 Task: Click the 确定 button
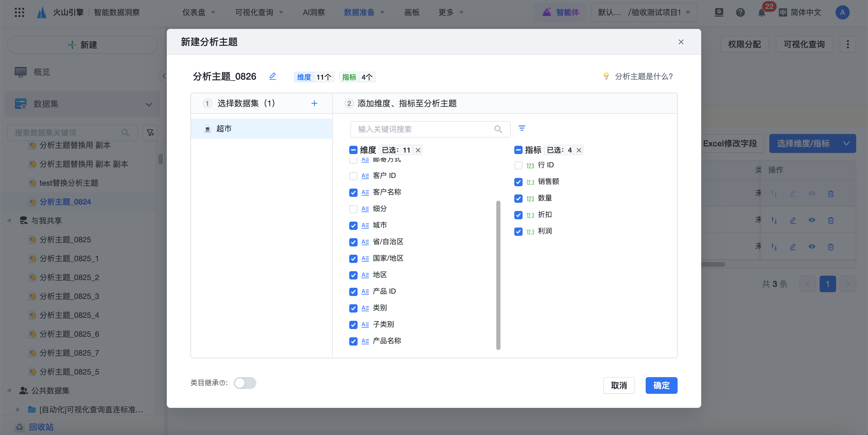pos(661,385)
